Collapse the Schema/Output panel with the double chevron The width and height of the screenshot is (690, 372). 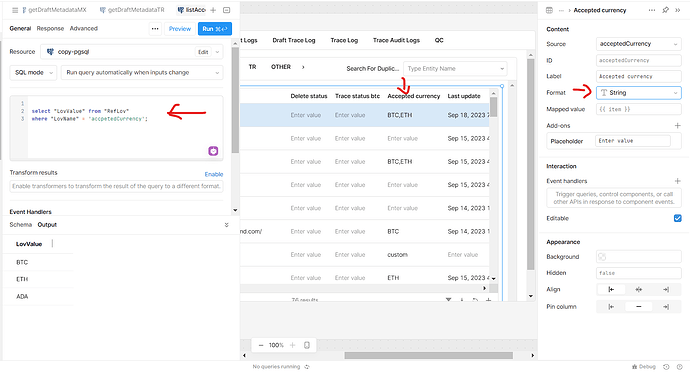coord(226,225)
